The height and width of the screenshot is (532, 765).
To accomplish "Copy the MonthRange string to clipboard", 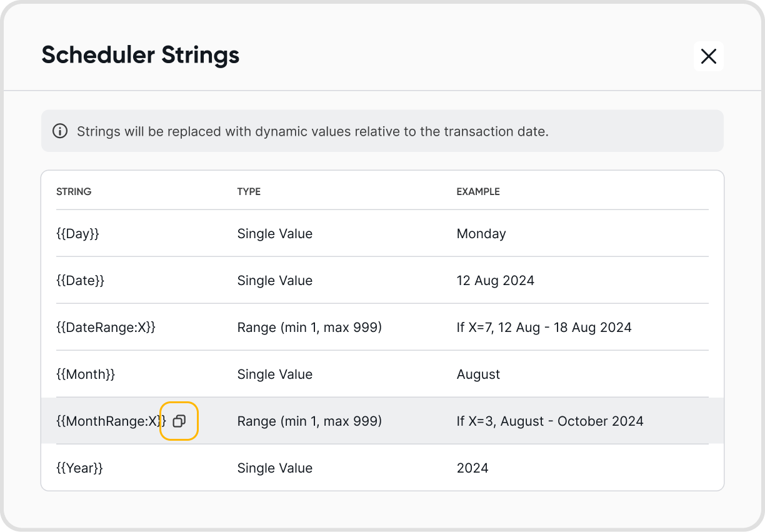I will [x=179, y=421].
